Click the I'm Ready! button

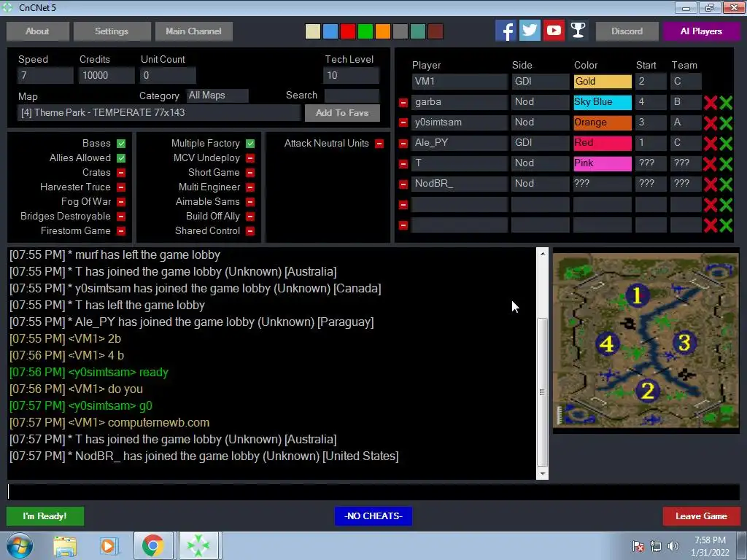pyautogui.click(x=45, y=516)
